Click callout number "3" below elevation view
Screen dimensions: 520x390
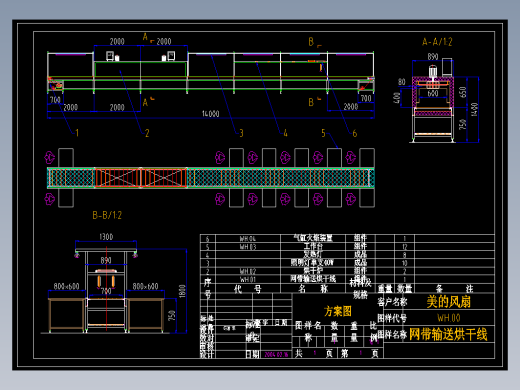(x=241, y=133)
